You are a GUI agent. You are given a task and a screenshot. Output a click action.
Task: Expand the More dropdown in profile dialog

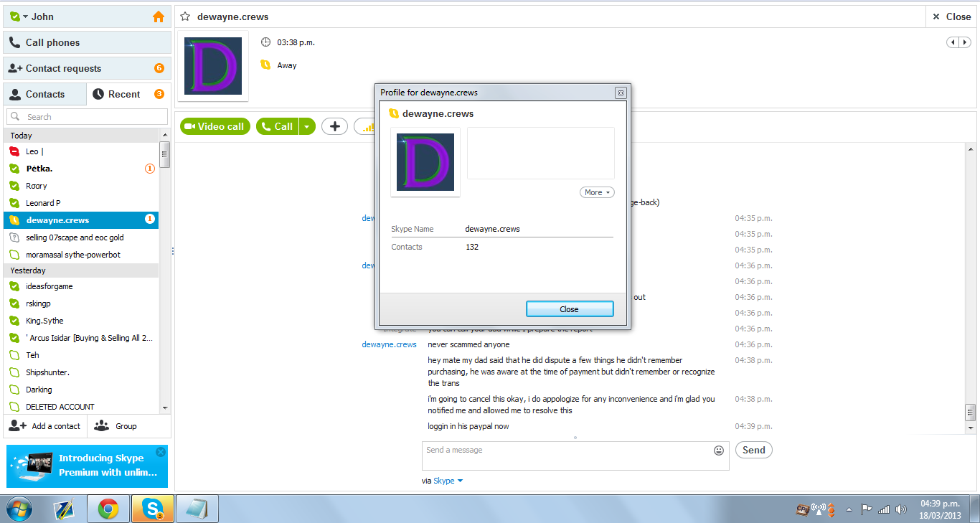coord(597,192)
